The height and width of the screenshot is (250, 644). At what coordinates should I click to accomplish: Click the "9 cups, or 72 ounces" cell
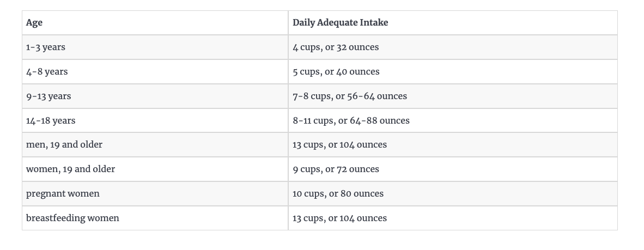336,169
